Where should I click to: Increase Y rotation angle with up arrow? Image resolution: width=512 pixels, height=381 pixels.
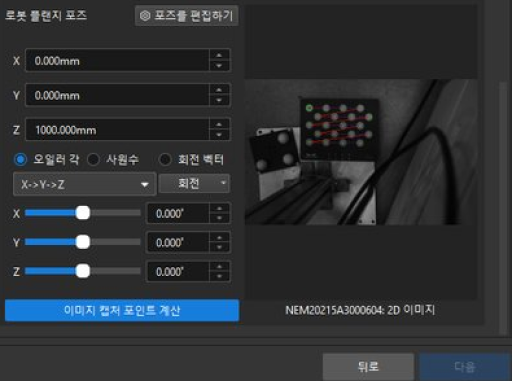(x=219, y=238)
